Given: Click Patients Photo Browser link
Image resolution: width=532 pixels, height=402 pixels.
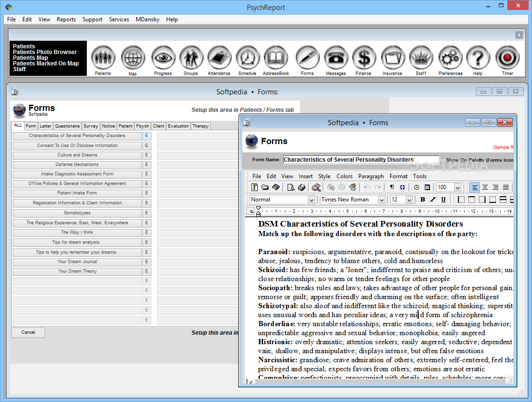Looking at the screenshot, I should coord(45,52).
